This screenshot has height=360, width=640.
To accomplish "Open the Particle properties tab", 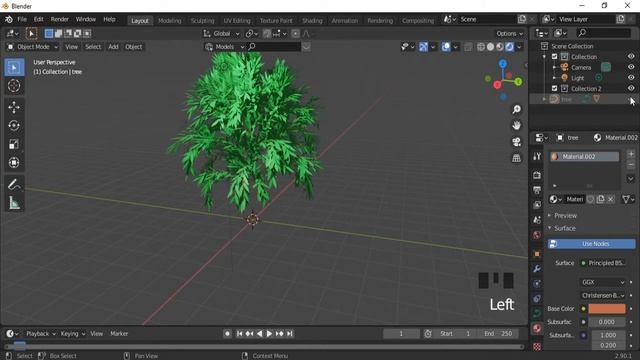I will [537, 284].
